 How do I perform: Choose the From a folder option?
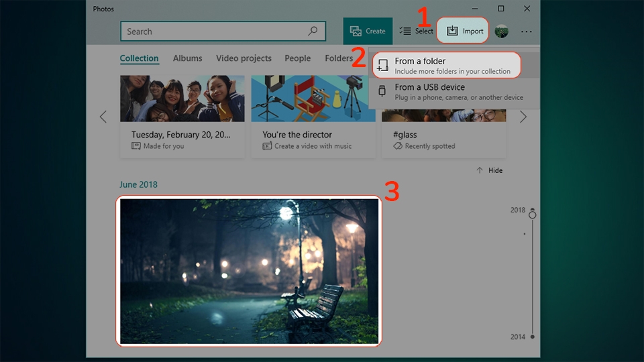(447, 65)
